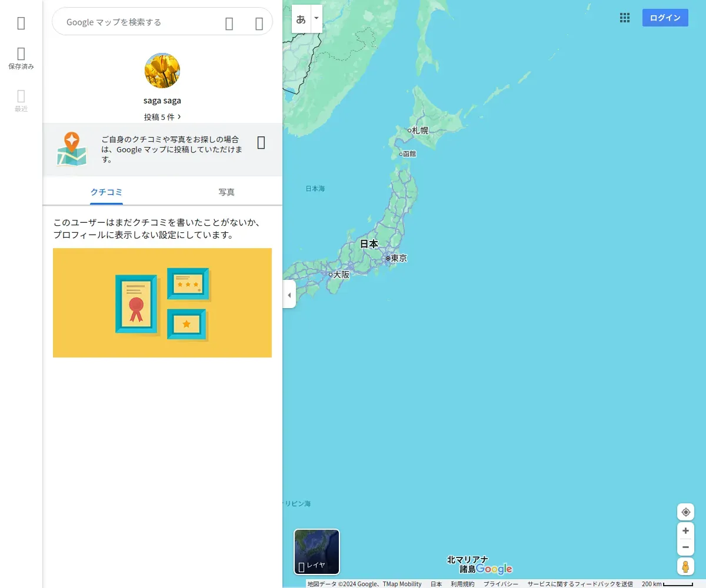This screenshot has width=706, height=588.
Task: Click the 日本海 sea label
Action: [315, 189]
